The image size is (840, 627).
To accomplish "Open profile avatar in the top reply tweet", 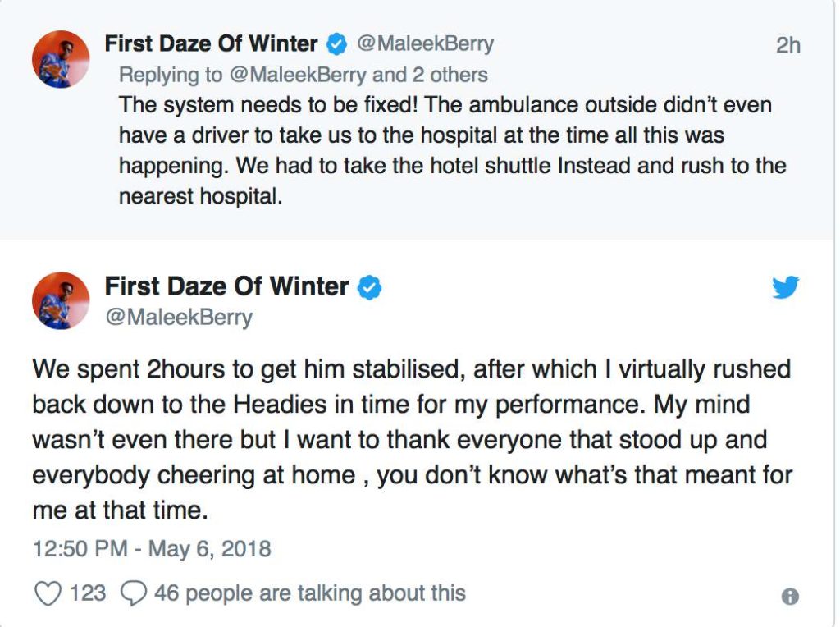I will coord(60,59).
